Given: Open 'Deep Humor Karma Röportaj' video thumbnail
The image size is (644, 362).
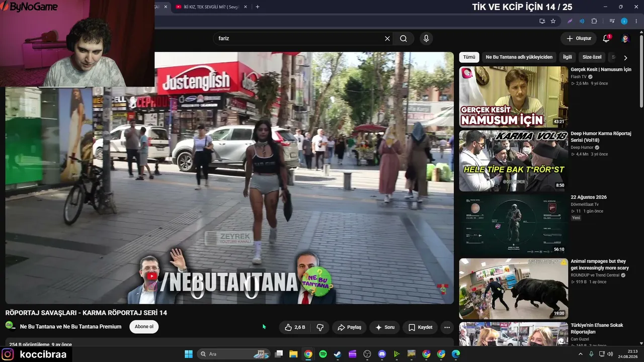Looking at the screenshot, I should [513, 161].
